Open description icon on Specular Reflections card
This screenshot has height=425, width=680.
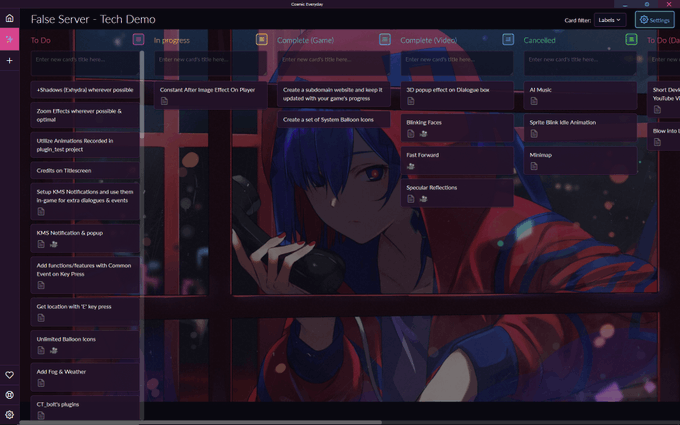pos(411,199)
